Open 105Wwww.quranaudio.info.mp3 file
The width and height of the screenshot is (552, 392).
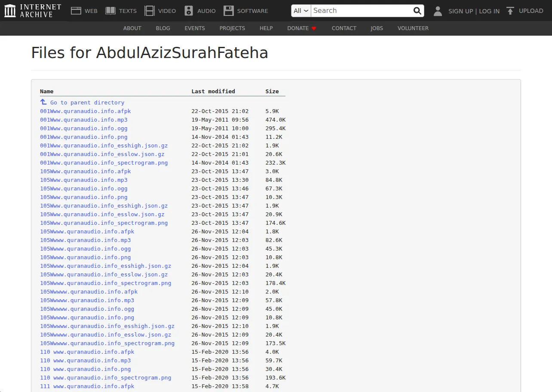(86, 240)
